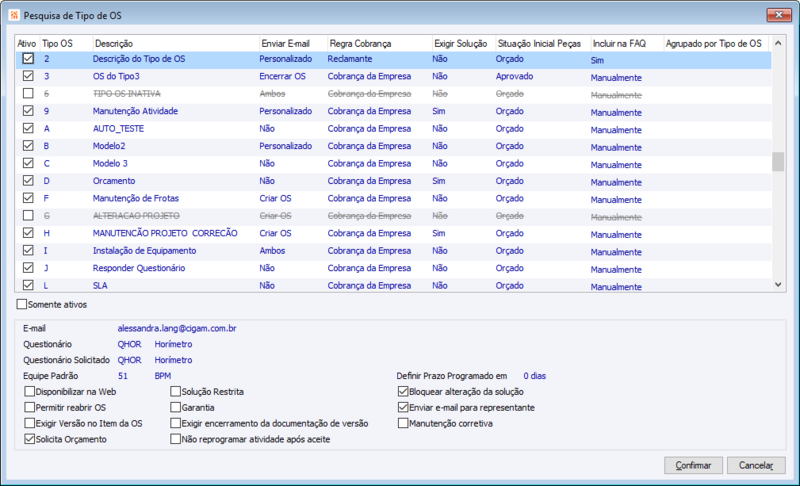Click 'Reclamante' in Regra Cobrança column

(350, 59)
